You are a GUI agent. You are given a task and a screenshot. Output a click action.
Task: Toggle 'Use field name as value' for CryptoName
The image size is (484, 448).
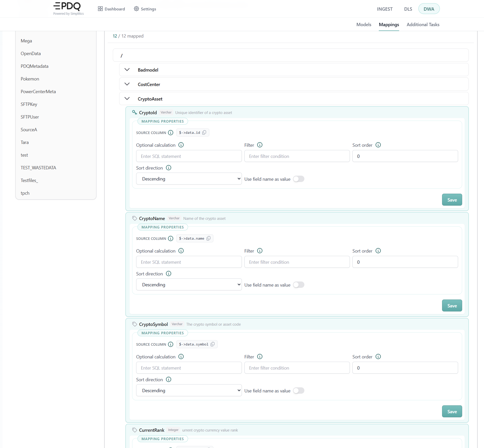coord(299,285)
